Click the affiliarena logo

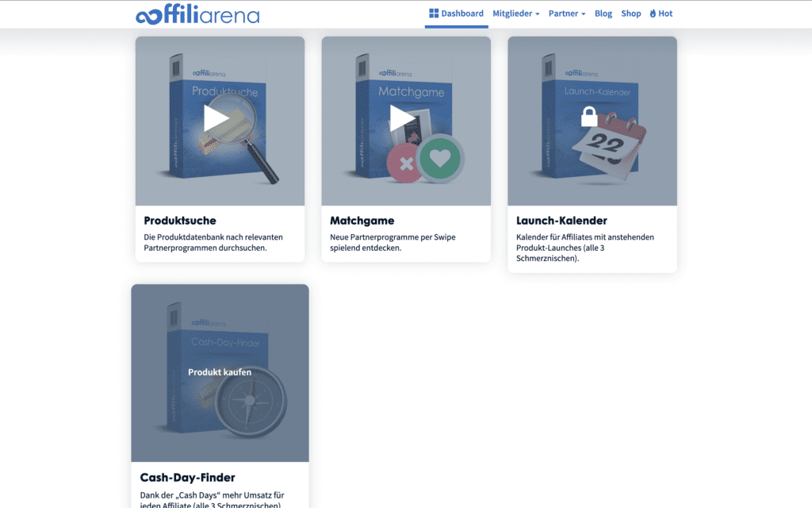[x=197, y=14]
